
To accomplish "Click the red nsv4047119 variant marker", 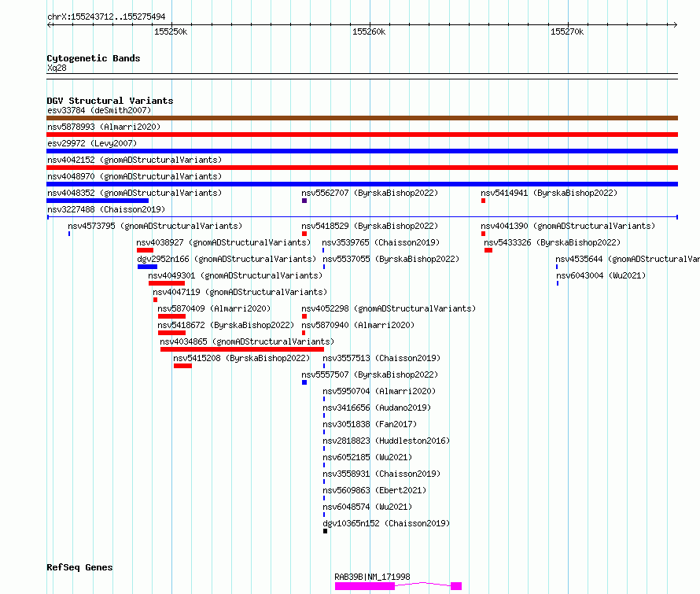I will [156, 300].
